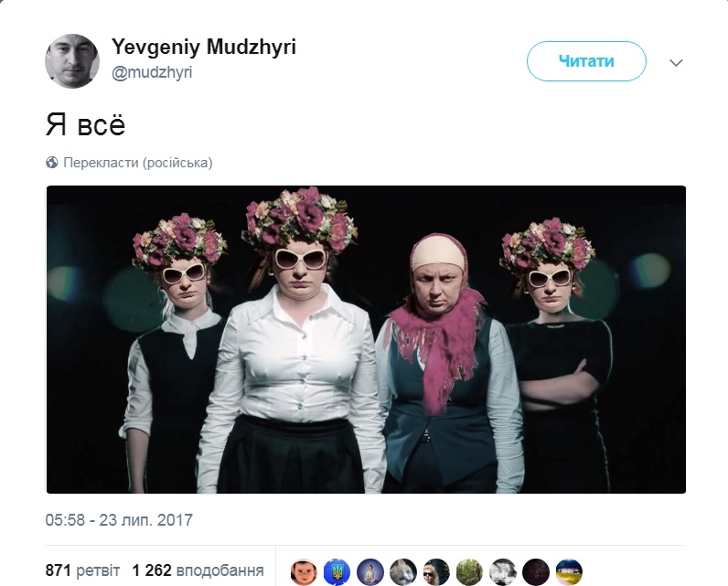Show the 1 262 вподобання list
This screenshot has width=728, height=586.
click(x=198, y=570)
